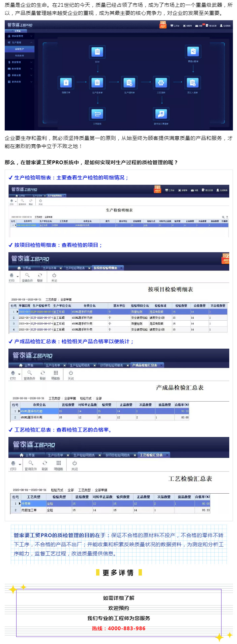Expand the 资金管理 sidebar chevron
The image size is (237, 644).
click(31, 62)
